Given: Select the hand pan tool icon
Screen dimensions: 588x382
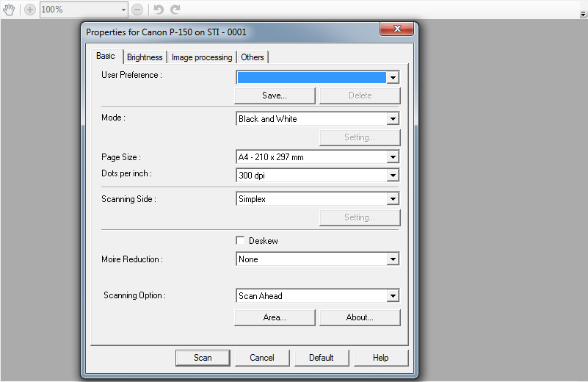Looking at the screenshot, I should point(9,10).
